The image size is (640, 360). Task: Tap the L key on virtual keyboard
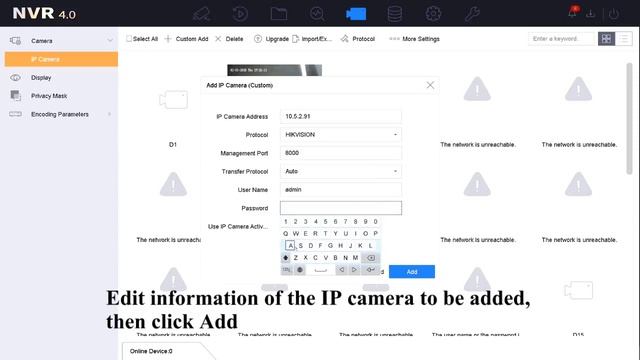coord(370,246)
